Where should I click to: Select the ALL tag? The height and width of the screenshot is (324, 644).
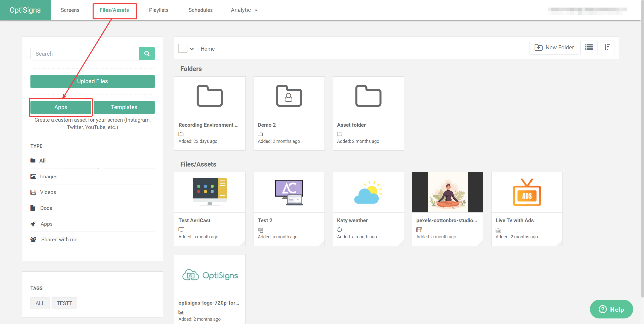click(40, 303)
